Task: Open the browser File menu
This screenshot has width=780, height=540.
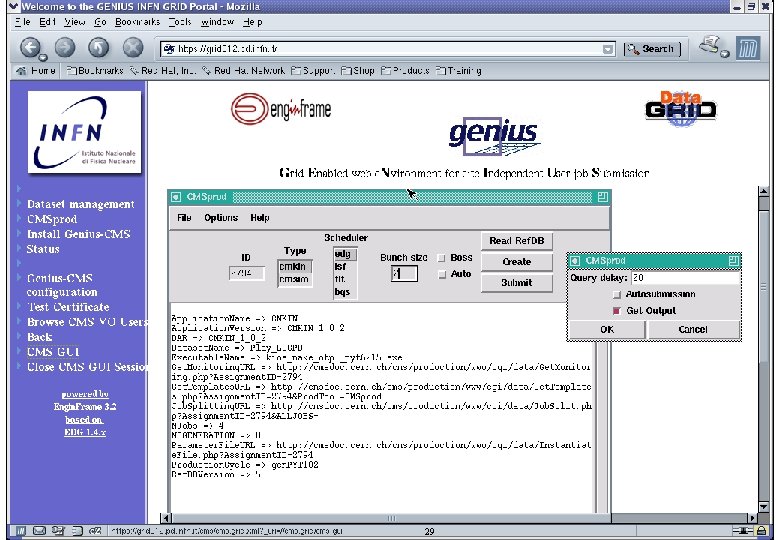Action: 22,22
